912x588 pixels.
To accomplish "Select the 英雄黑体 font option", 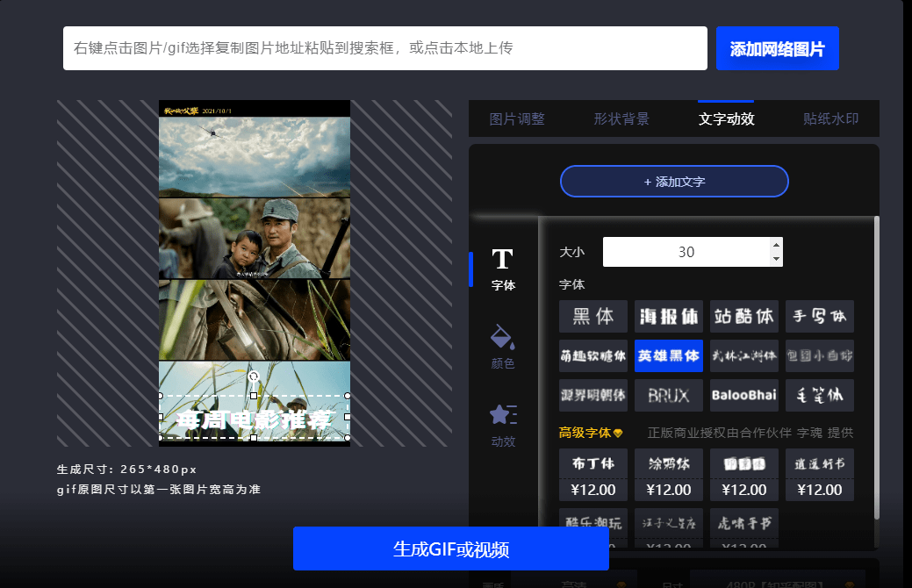I will 669,355.
